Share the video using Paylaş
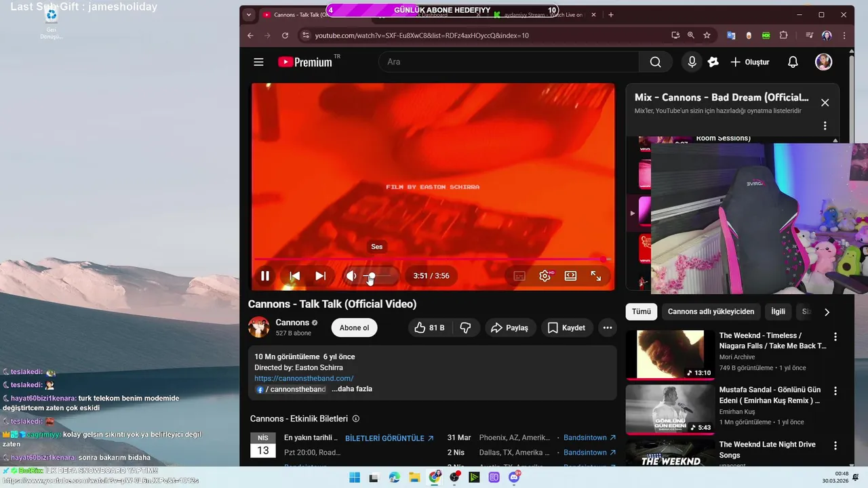This screenshot has height=488, width=868. pos(509,328)
